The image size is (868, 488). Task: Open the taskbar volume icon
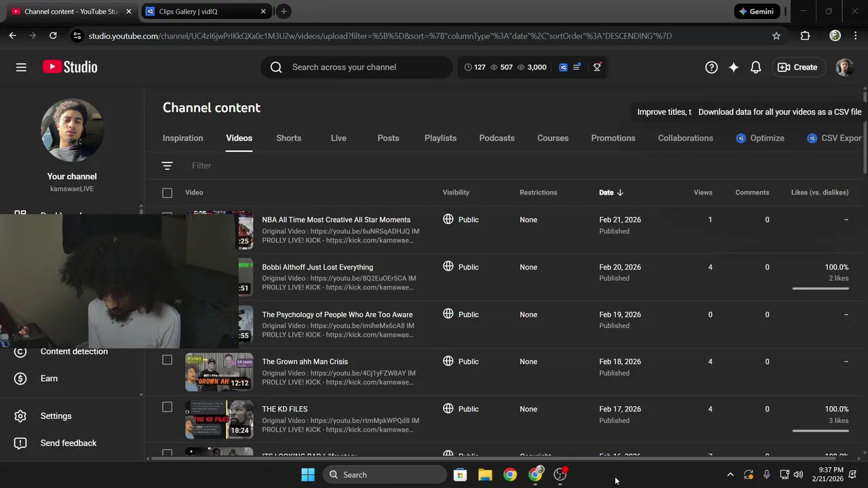pos(798,474)
